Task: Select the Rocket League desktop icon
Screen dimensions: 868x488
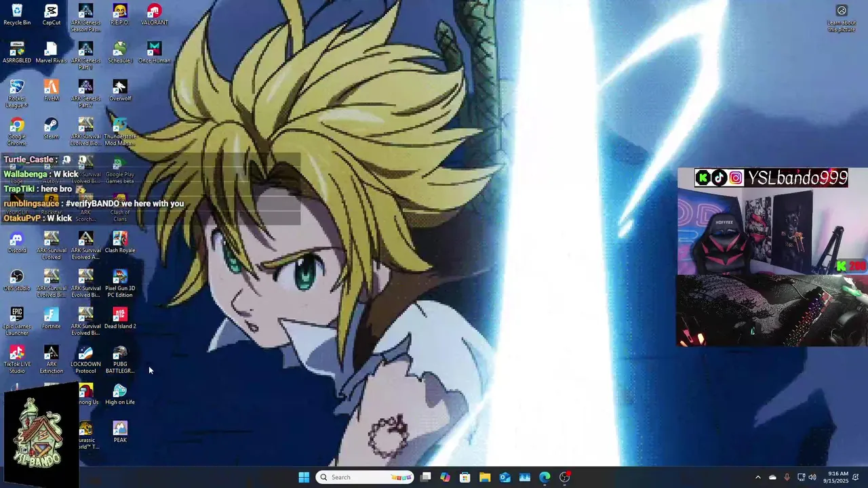Action: click(x=17, y=94)
